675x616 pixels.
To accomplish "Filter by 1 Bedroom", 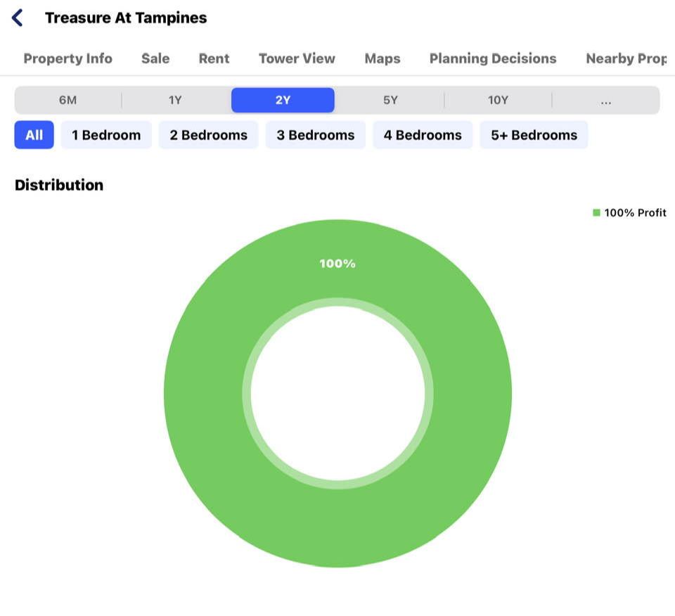I will pyautogui.click(x=106, y=135).
